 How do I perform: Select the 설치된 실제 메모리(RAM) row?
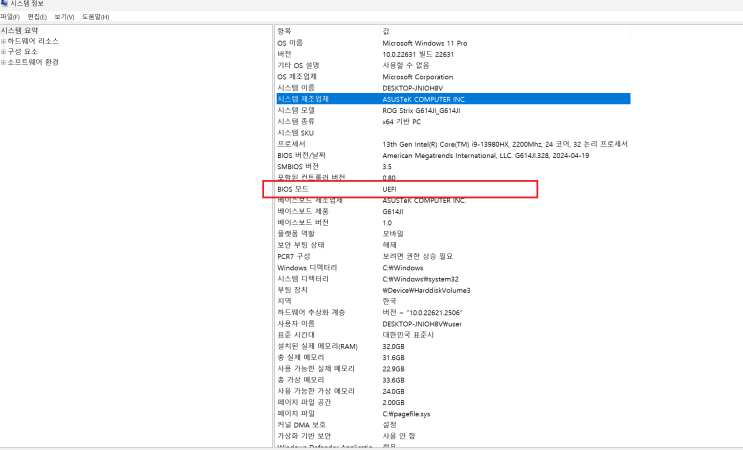[x=453, y=346]
